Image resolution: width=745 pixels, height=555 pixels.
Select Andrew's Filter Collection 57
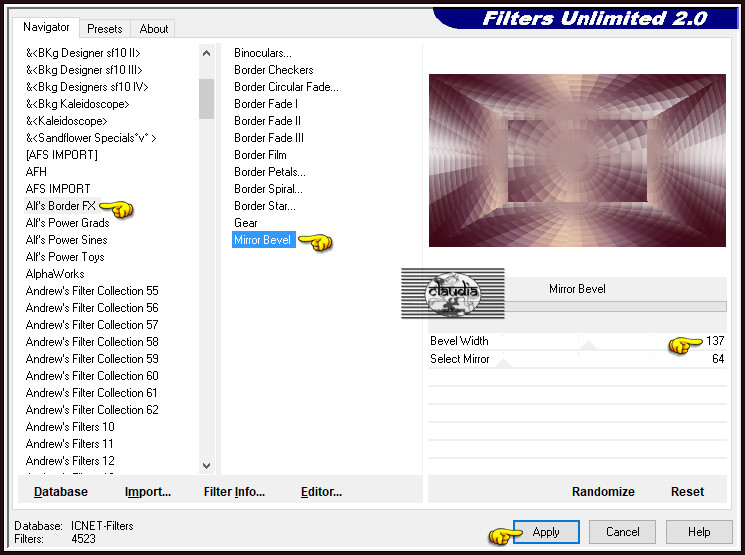click(x=92, y=325)
